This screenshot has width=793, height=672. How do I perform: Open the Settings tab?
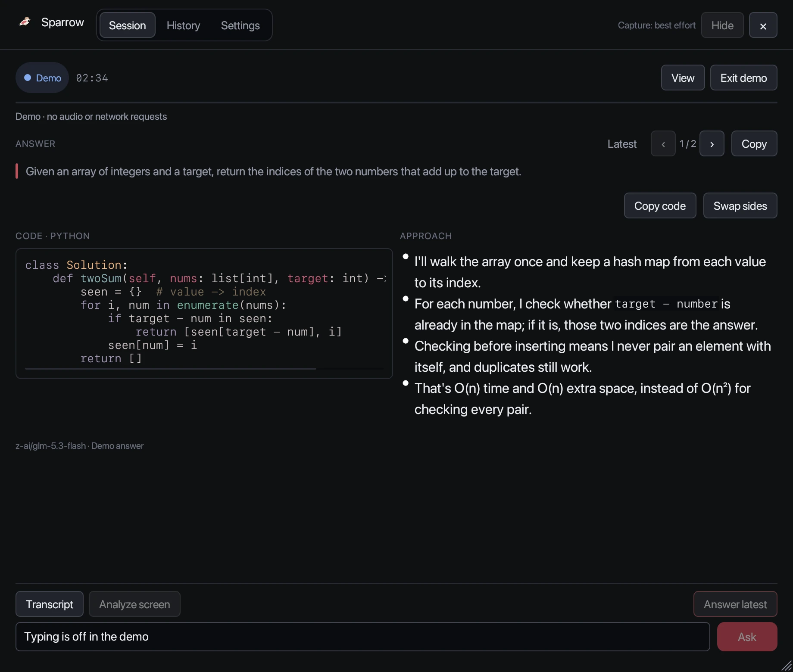click(240, 25)
